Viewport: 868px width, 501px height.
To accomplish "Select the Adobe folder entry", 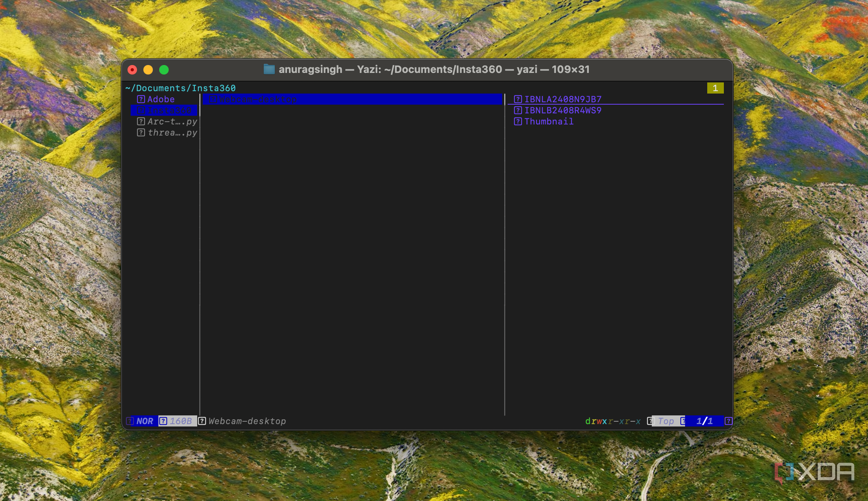I will tap(161, 99).
